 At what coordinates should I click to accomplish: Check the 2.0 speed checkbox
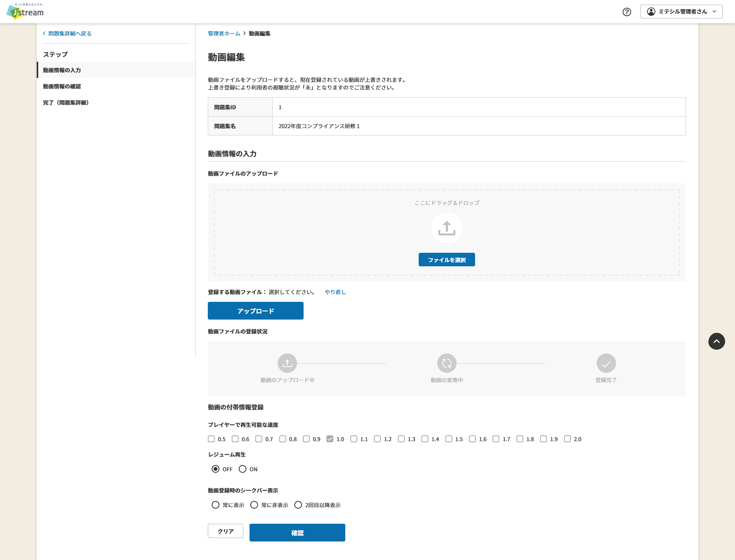pyautogui.click(x=567, y=439)
